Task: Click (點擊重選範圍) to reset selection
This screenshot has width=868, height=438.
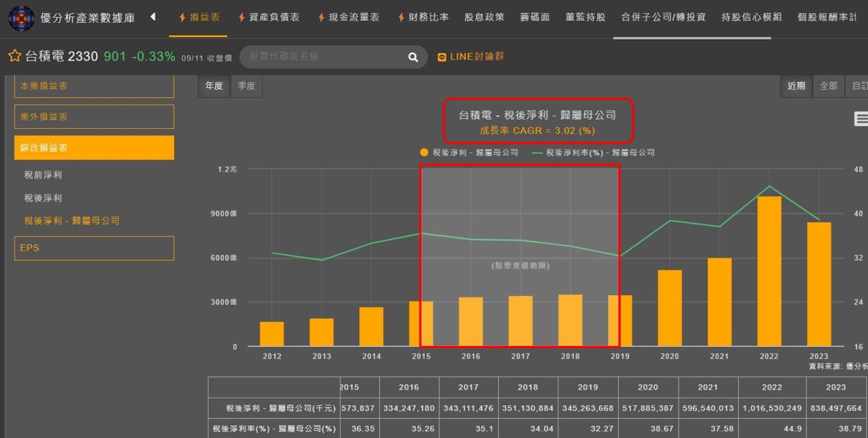Action: [x=520, y=265]
